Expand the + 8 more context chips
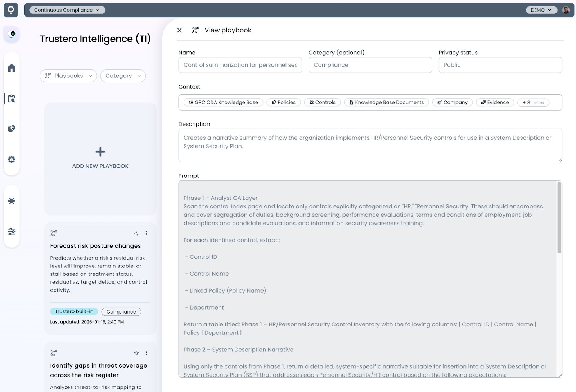This screenshot has width=576, height=392. (x=533, y=102)
